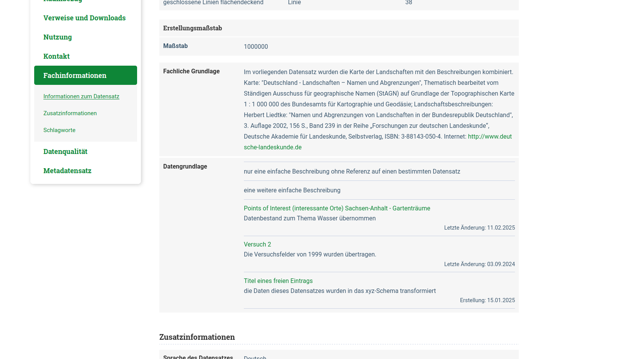644x359 pixels.
Task: Click the Letzte Änderung 11.02.2025 date text
Action: 479,228
